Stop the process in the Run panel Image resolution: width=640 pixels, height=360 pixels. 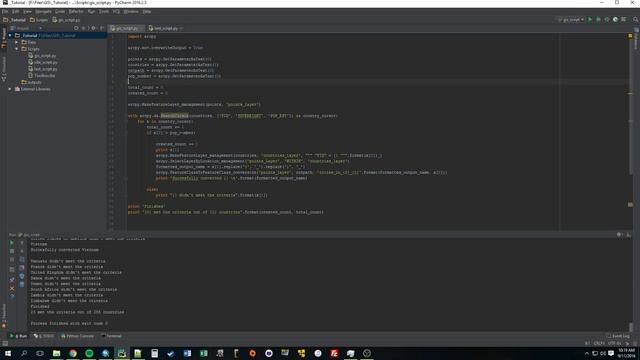(x=12, y=251)
